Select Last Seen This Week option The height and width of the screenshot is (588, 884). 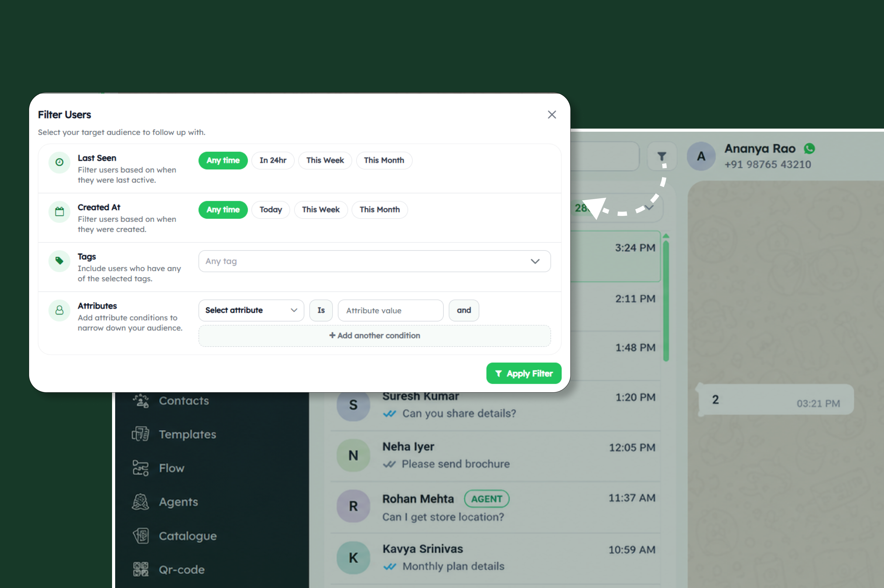[x=325, y=160]
